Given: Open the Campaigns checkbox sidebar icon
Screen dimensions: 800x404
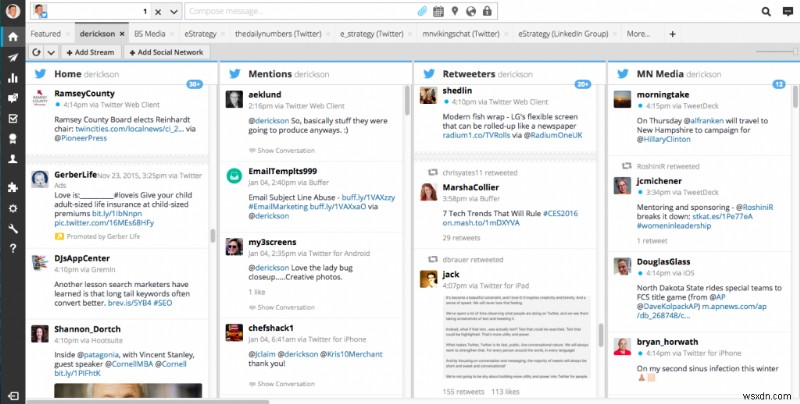Looking at the screenshot, I should coord(13,118).
